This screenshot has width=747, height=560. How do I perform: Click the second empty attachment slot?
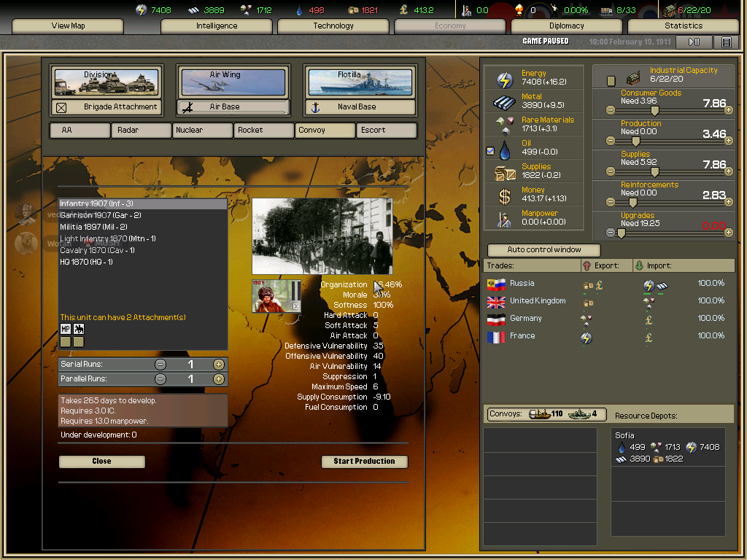[79, 341]
